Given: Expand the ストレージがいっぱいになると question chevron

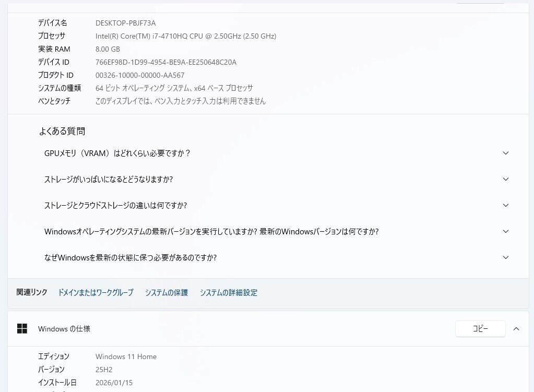Looking at the screenshot, I should (506, 179).
